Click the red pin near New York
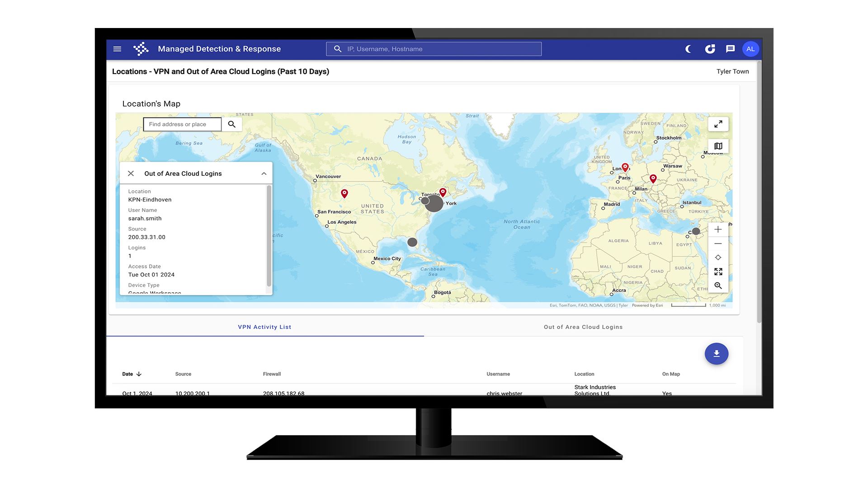 443,192
